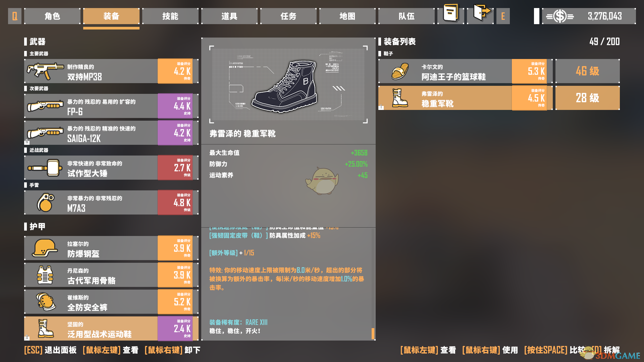644x362 pixels.
Task: Open the 技能 tab
Action: coord(170,16)
